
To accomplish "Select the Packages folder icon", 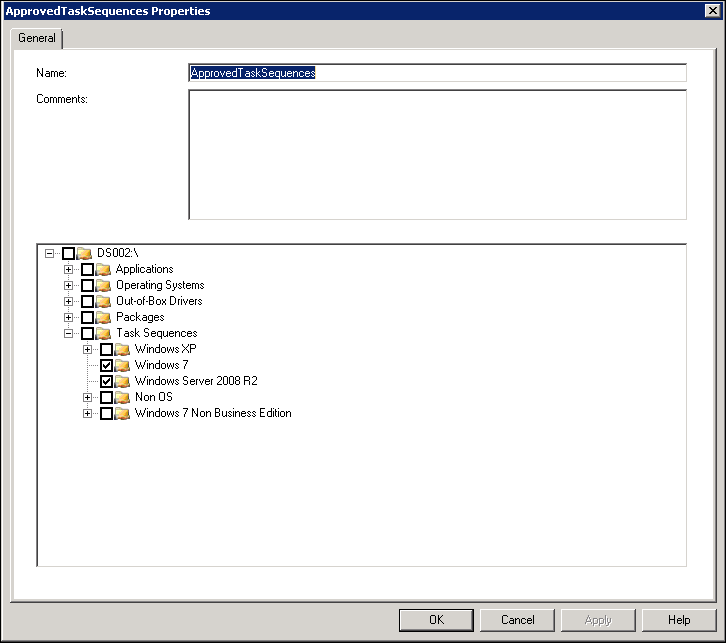I will (103, 318).
